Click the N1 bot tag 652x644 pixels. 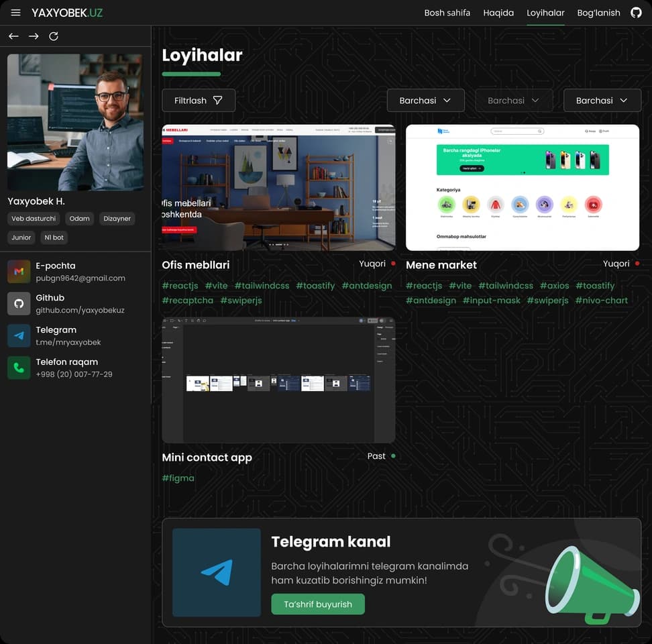coord(54,237)
